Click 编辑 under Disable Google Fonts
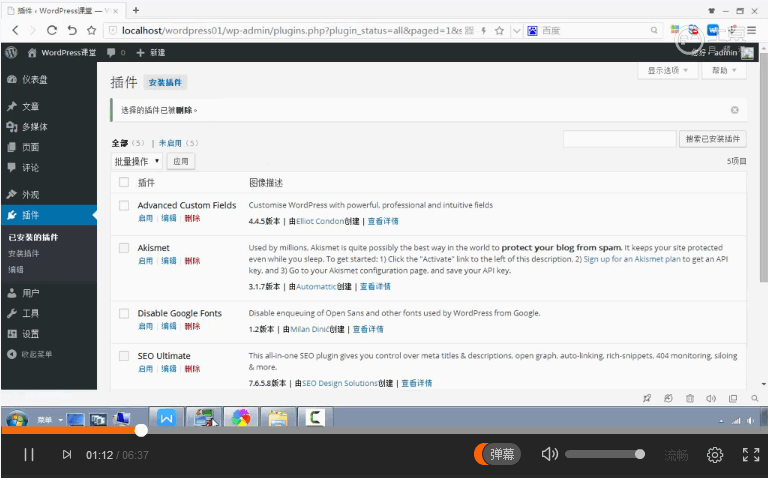The width and height of the screenshot is (768, 478). (169, 326)
